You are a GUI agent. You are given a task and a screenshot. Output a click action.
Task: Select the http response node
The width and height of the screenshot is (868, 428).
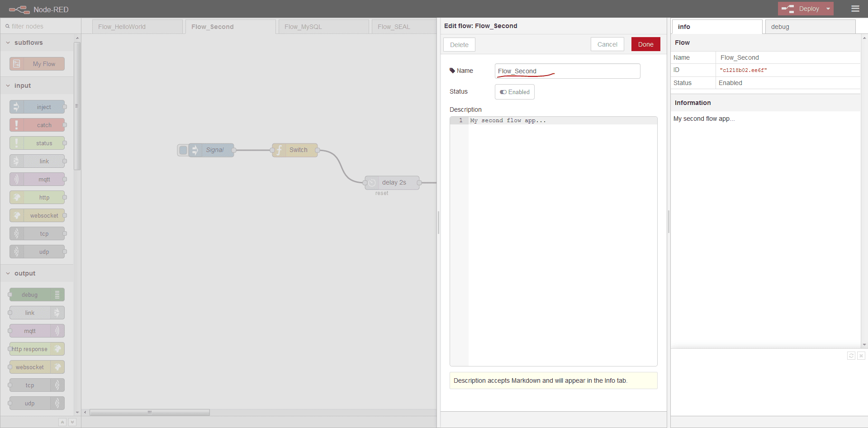click(x=37, y=349)
